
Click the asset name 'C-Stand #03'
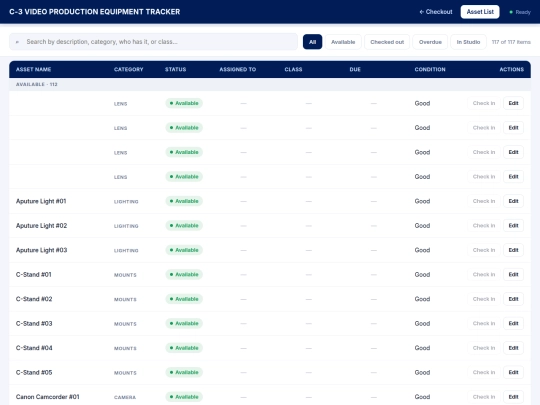(x=34, y=323)
